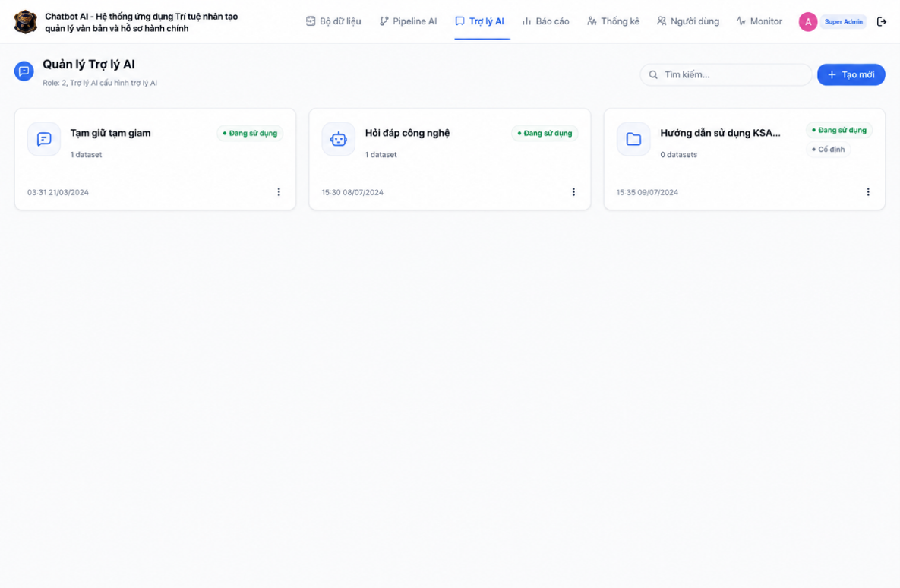Screen dimensions: 900x588
Task: Go to the Pipeline AI tab
Action: click(x=408, y=21)
